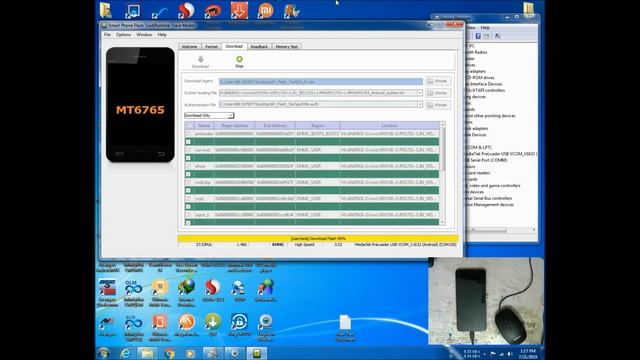Click the yellow download progress bar

318,238
